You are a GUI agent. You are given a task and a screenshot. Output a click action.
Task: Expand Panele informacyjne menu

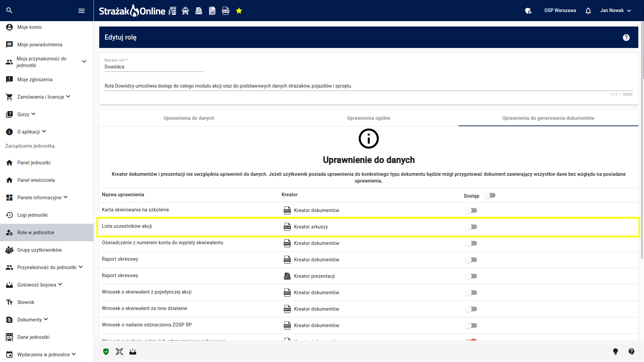coord(66,197)
